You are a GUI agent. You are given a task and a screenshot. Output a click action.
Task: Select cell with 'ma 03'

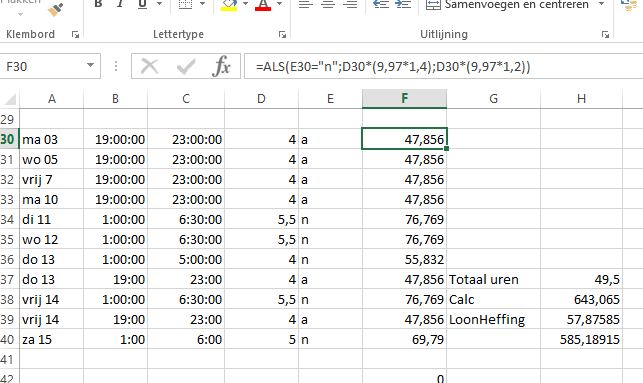pos(52,139)
